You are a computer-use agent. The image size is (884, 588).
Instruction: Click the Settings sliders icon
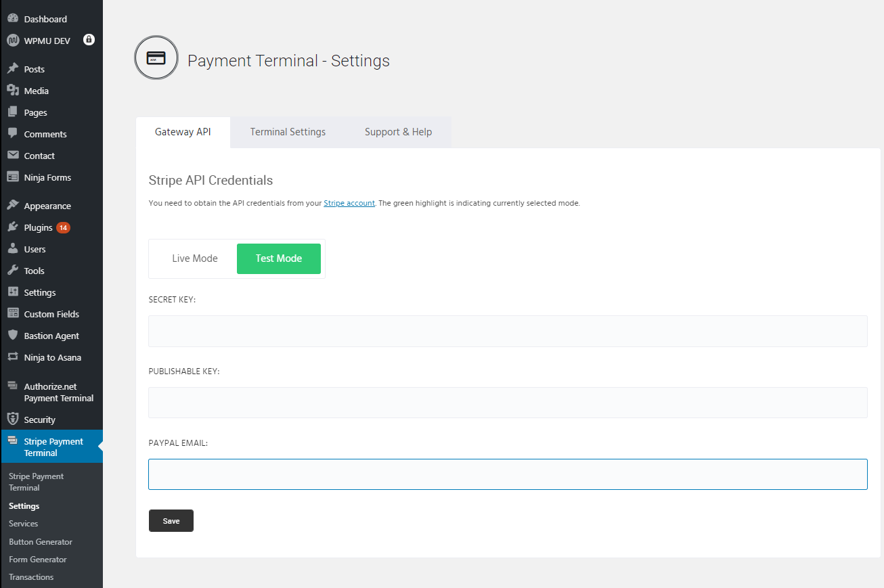point(12,292)
